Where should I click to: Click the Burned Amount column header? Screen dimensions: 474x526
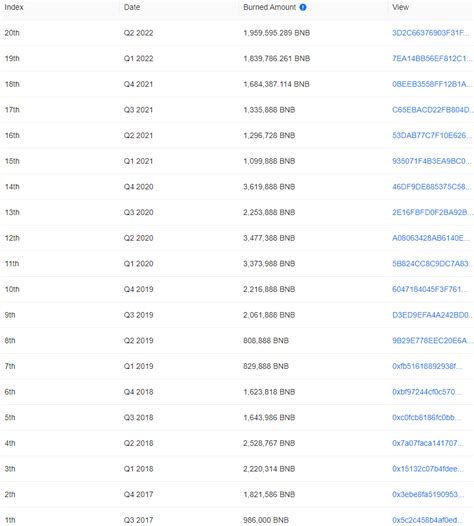click(270, 7)
